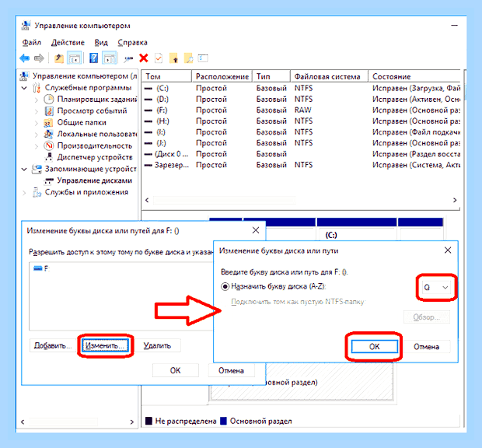Select Управление дисками in tree

(x=95, y=180)
